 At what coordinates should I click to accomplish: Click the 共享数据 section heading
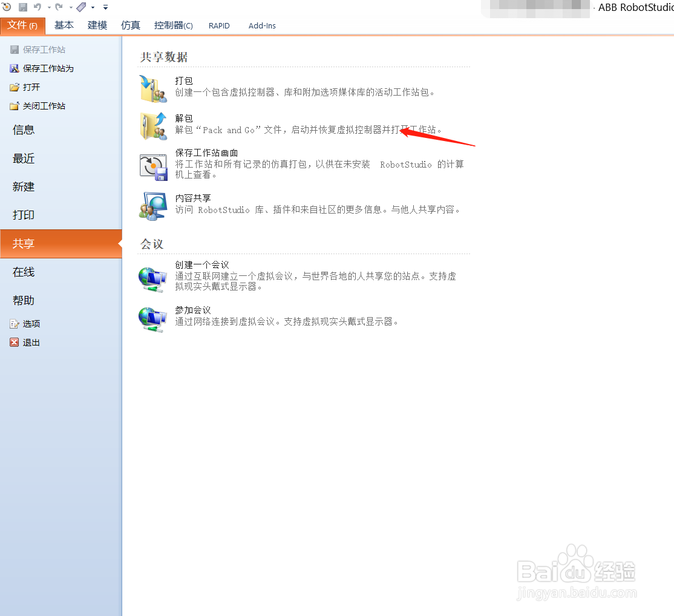[164, 57]
